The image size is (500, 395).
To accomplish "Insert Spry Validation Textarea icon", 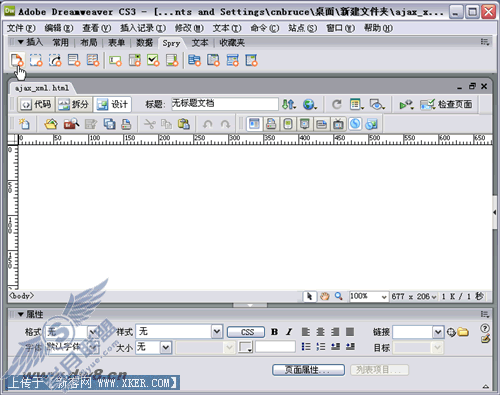I will tap(172, 60).
